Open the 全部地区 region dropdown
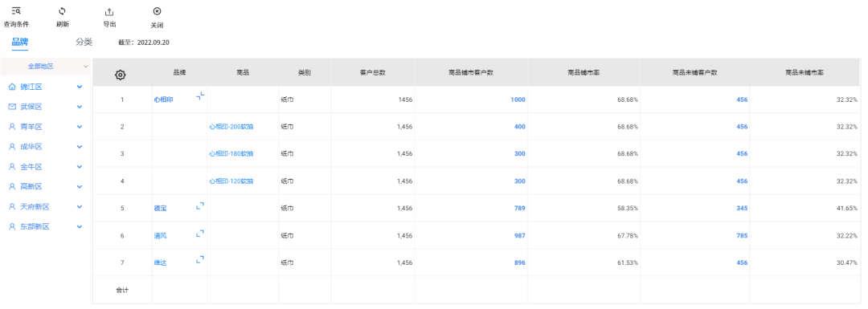This screenshot has width=868, height=309. click(45, 67)
